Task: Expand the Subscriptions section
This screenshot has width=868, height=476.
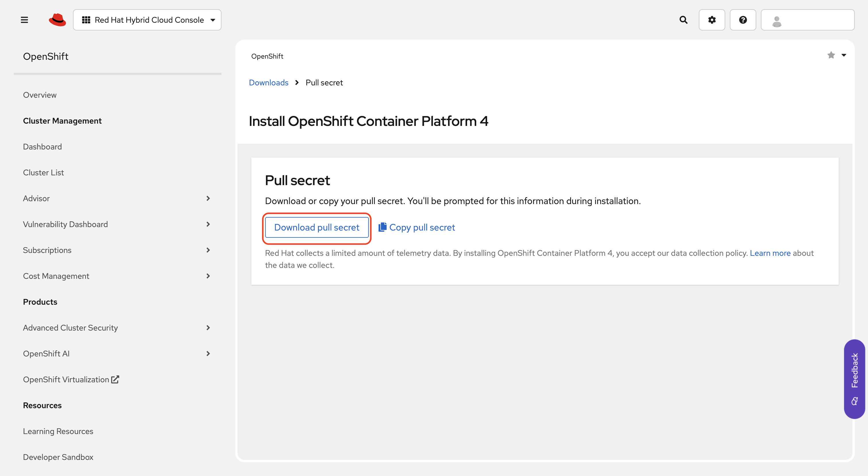Action: [208, 250]
